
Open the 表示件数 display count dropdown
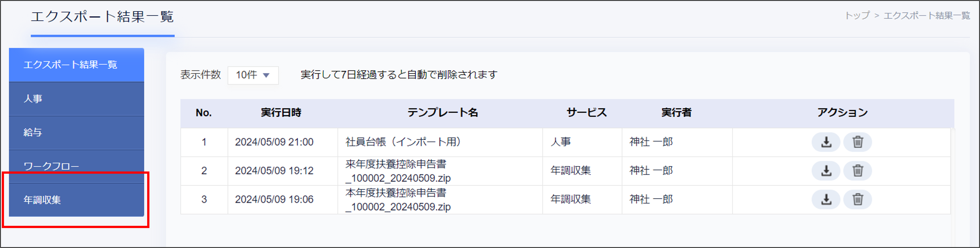(x=253, y=75)
